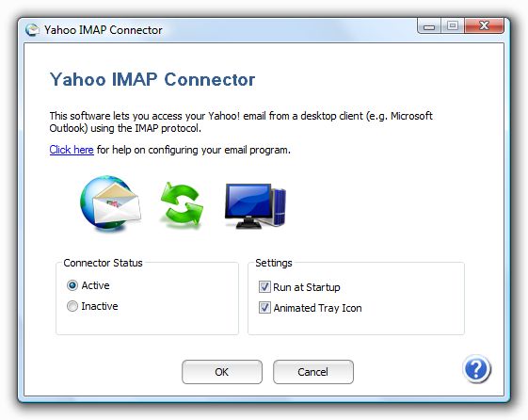Click the maximize window button

(452, 26)
